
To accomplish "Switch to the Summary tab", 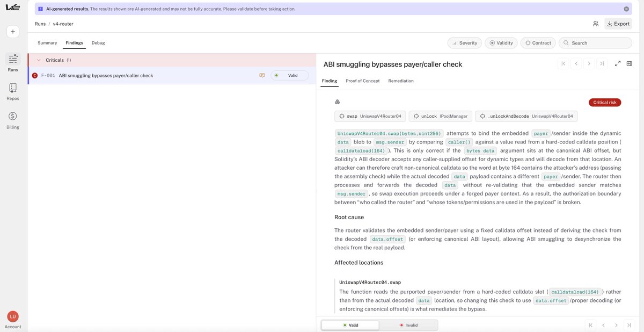I will 47,43.
